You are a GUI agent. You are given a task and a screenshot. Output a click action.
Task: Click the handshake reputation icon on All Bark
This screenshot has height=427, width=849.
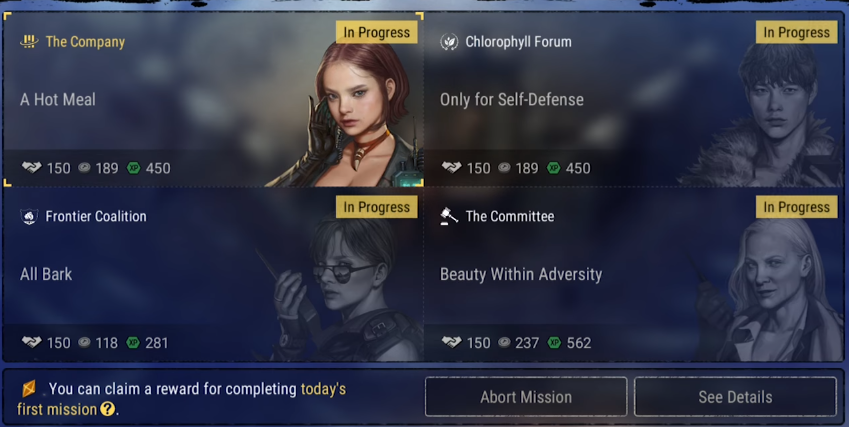(31, 343)
